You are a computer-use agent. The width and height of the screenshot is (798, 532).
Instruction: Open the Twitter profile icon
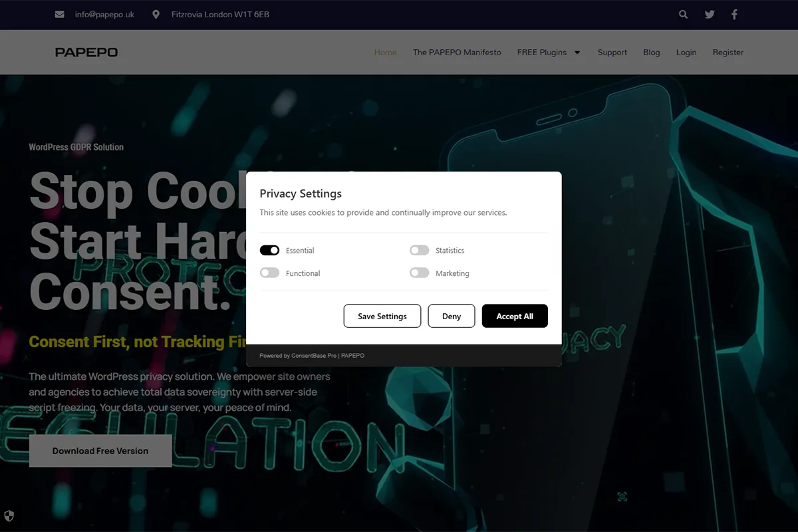tap(710, 14)
